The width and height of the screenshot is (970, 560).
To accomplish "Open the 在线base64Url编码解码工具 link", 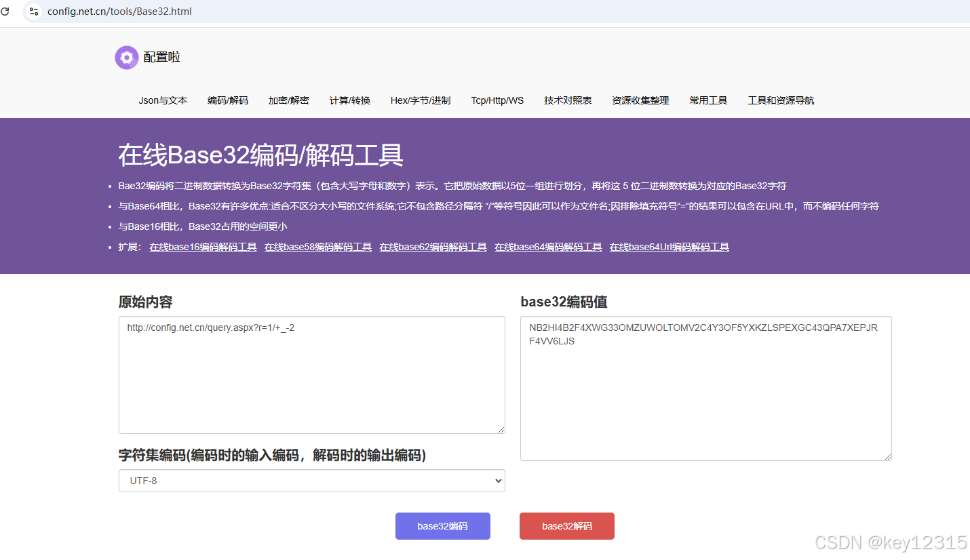I will point(669,247).
